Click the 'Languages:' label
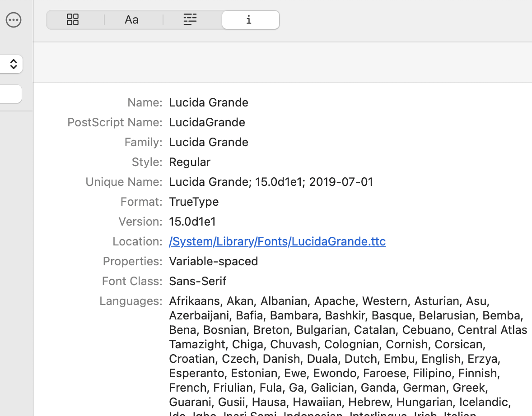Viewport: 532px width, 416px height. (131, 301)
